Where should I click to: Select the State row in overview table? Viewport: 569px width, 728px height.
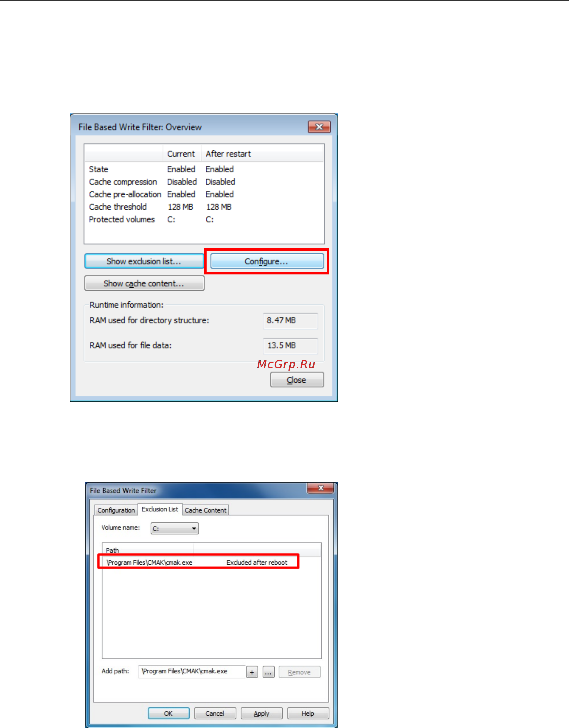tap(204, 169)
